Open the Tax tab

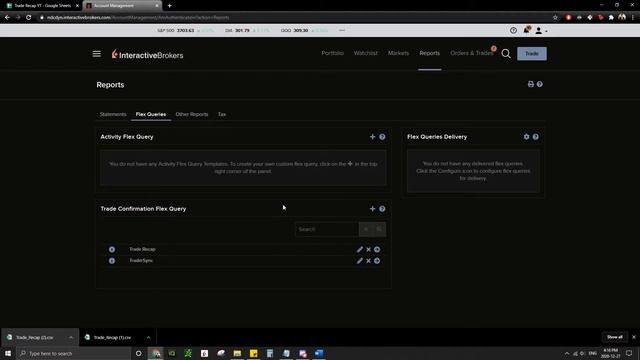[x=222, y=114]
